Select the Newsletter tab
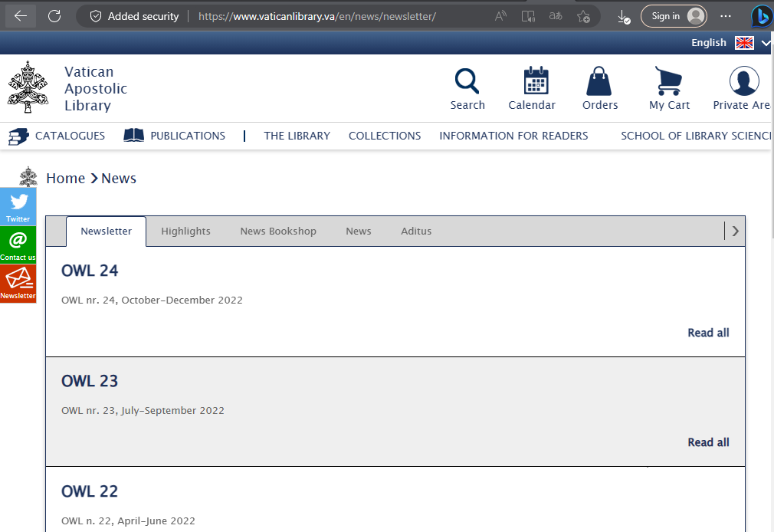774x532 pixels. pyautogui.click(x=106, y=232)
